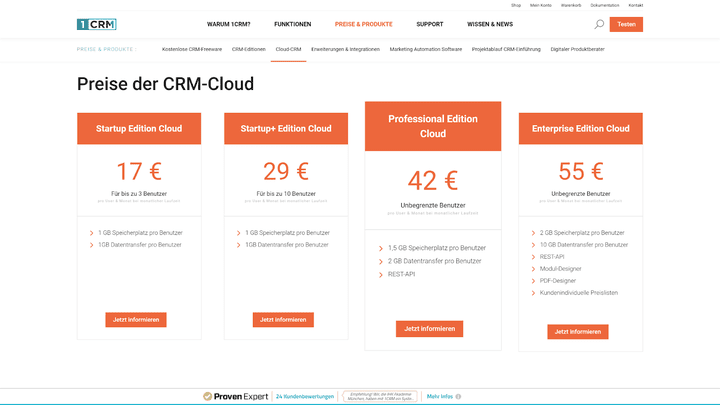Open the Kontakt link

[636, 6]
